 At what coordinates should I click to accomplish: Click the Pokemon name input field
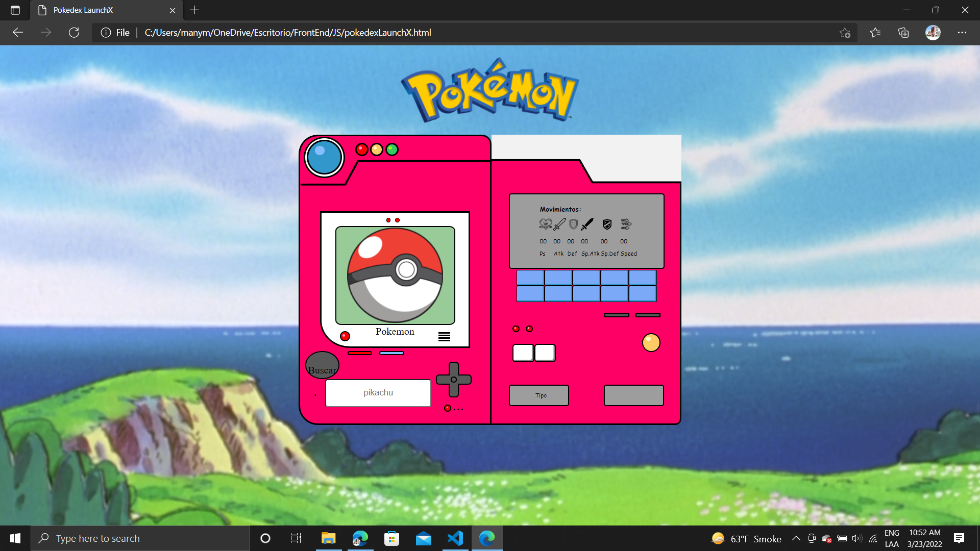click(x=378, y=393)
